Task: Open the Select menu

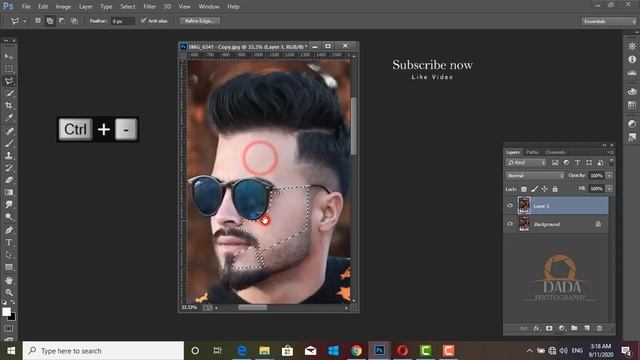Action: (x=128, y=7)
